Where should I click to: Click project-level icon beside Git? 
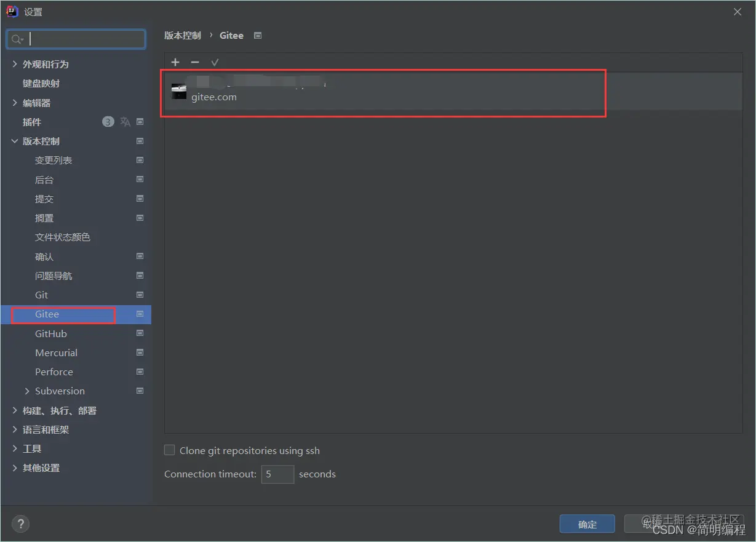pos(140,295)
